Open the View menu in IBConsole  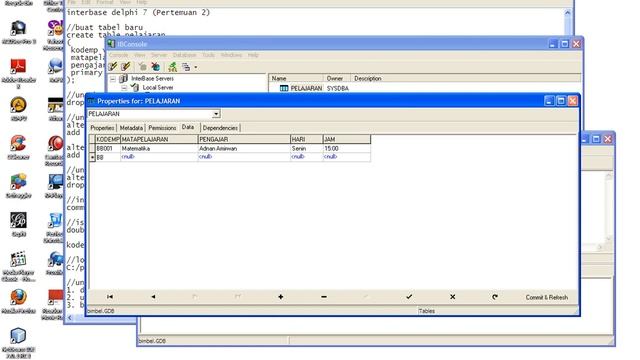click(140, 55)
